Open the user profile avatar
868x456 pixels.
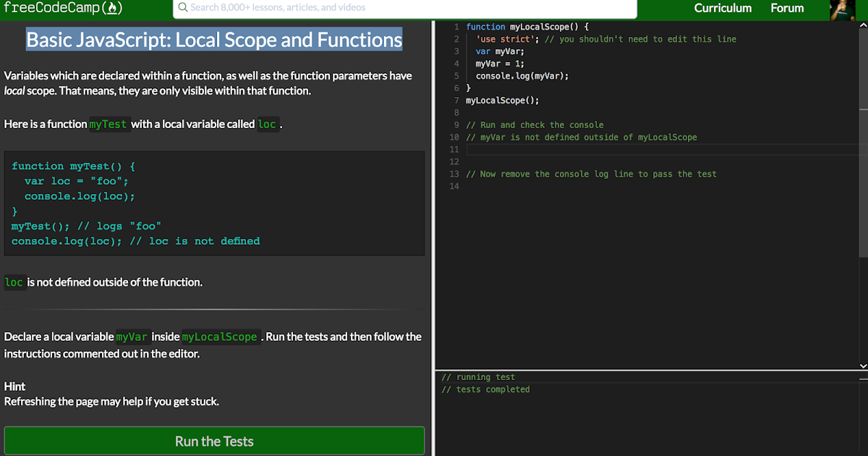coord(842,9)
